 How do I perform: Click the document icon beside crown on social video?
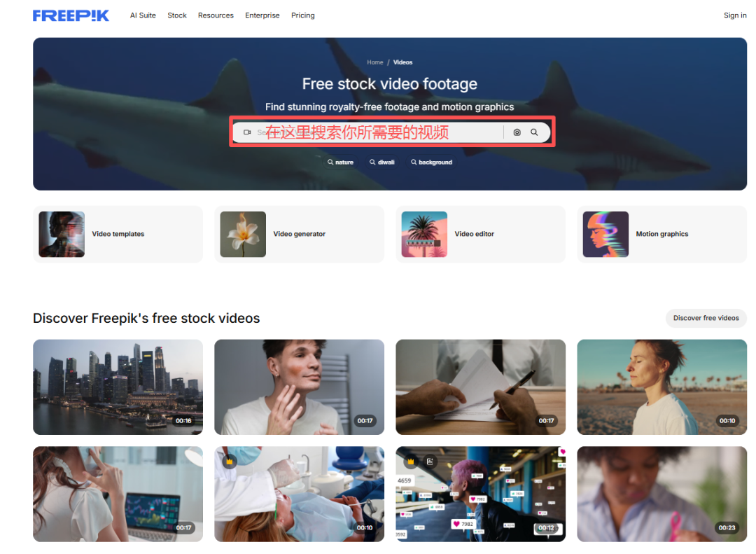[x=430, y=462]
